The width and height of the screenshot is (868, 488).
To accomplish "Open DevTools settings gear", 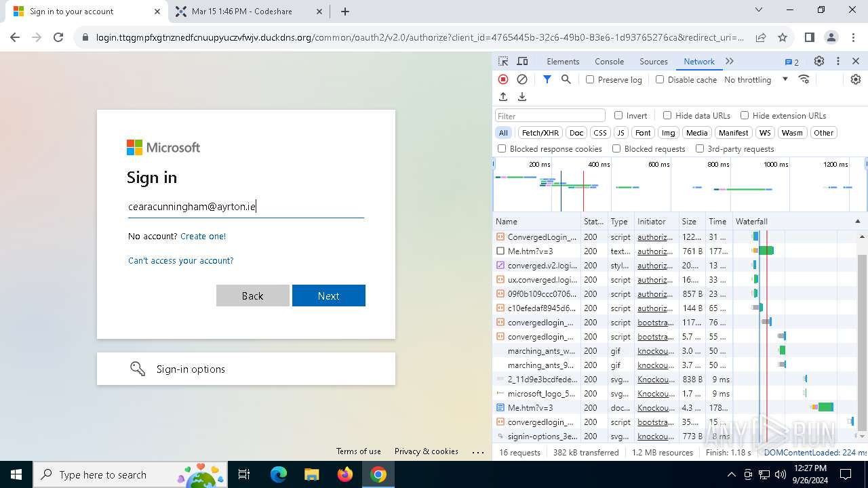I will tap(819, 61).
